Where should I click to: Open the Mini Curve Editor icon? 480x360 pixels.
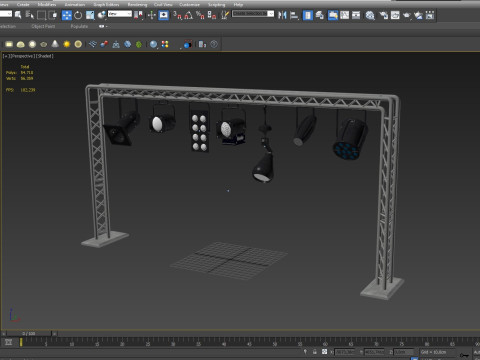pyautogui.click(x=8, y=342)
